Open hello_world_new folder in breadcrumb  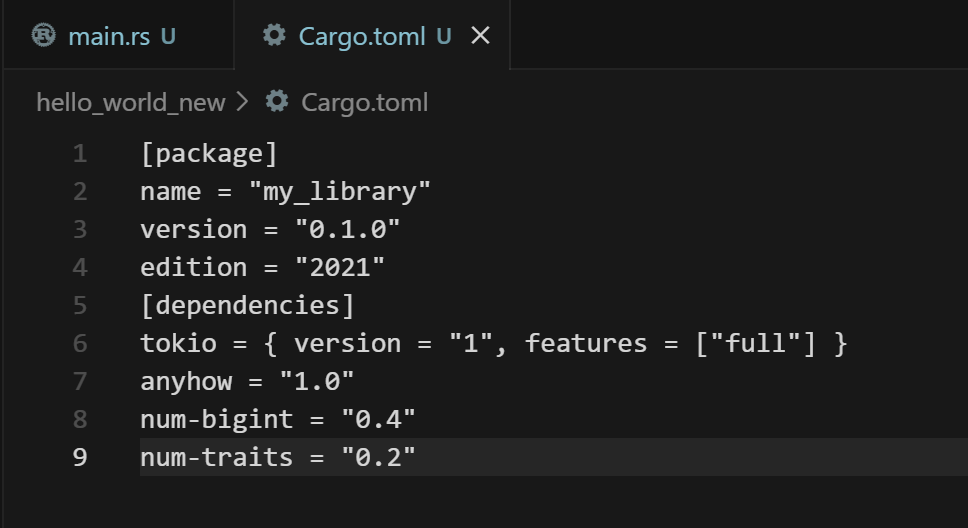130,102
